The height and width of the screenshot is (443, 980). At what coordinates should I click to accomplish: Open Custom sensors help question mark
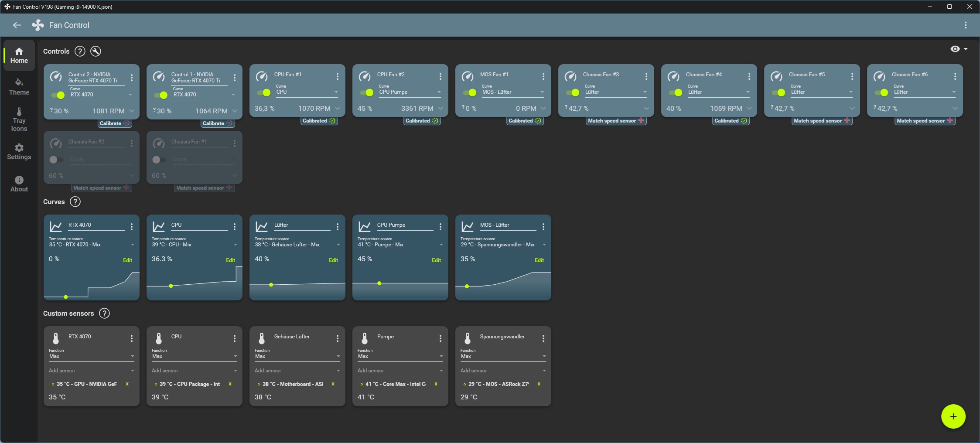[104, 314]
